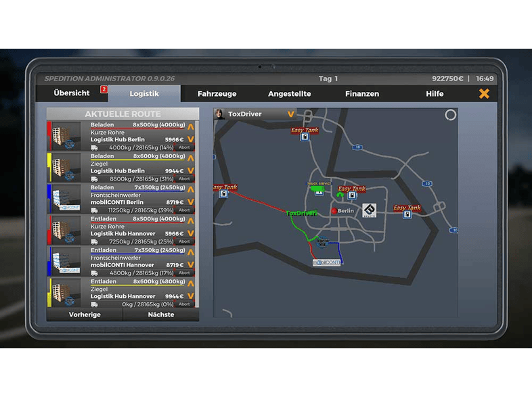The image size is (532, 397).
Task: Open the ToxDriver driver dropdown
Action: (291, 114)
